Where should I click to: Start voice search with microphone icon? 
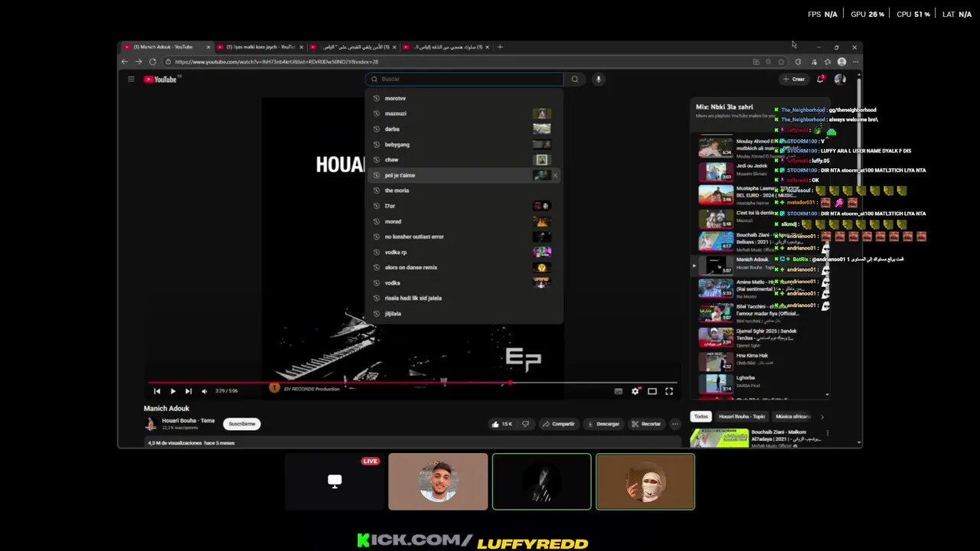click(x=599, y=79)
